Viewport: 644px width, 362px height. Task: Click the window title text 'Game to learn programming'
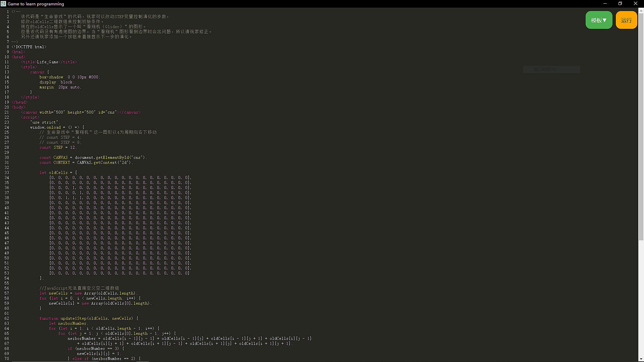[x=36, y=4]
